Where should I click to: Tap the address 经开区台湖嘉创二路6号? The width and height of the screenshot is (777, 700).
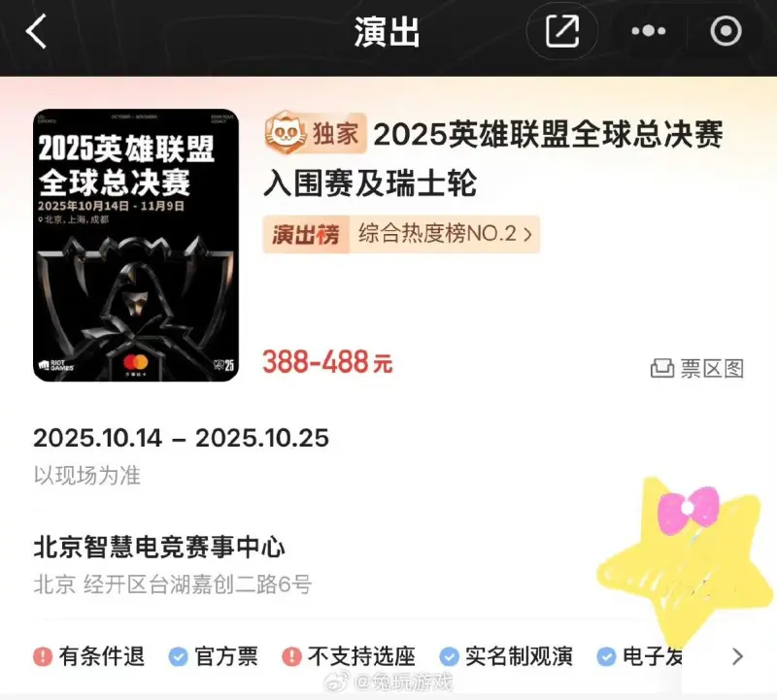click(x=198, y=584)
